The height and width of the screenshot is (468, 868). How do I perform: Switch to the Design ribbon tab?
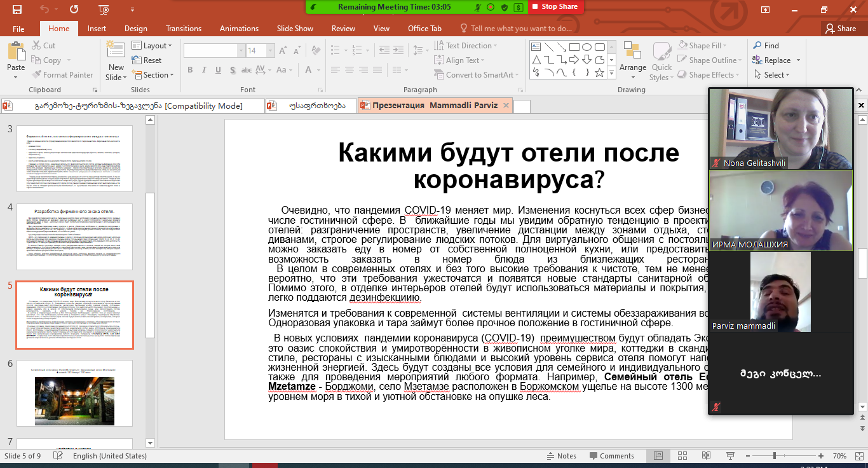tap(135, 29)
